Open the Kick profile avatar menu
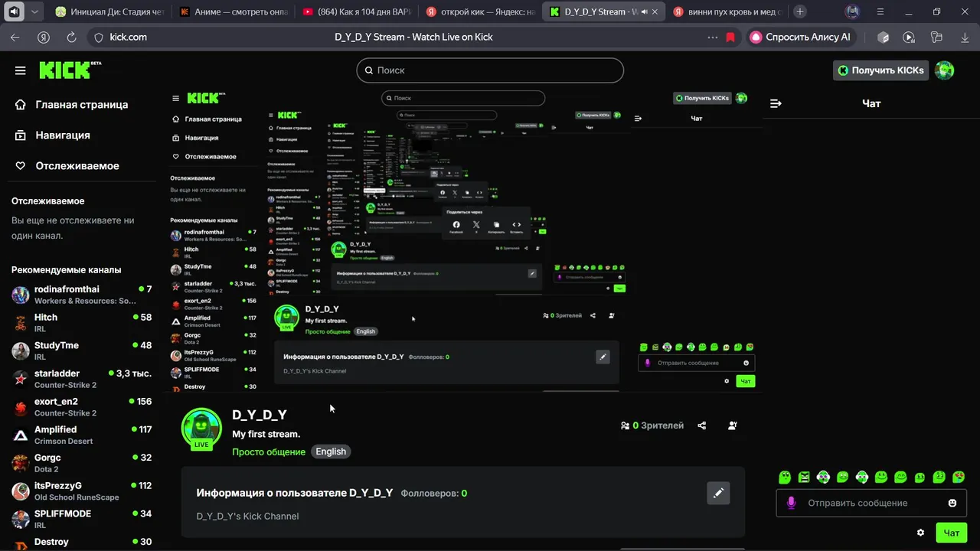The width and height of the screenshot is (980, 551). pyautogui.click(x=945, y=70)
